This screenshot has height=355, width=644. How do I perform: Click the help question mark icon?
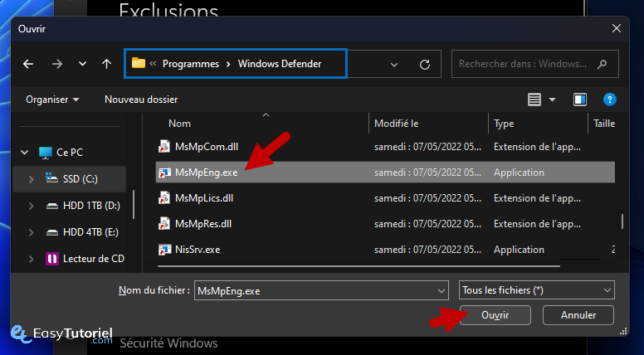610,100
